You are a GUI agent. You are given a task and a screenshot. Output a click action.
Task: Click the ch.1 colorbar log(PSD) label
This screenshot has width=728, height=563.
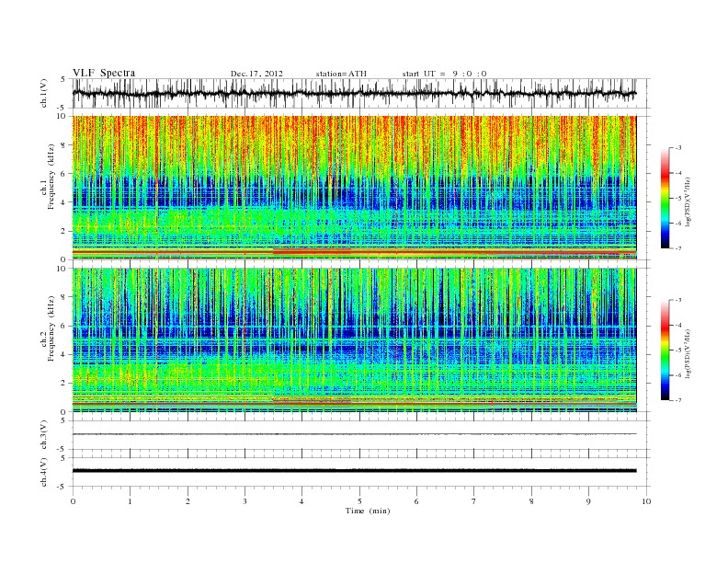tap(688, 201)
